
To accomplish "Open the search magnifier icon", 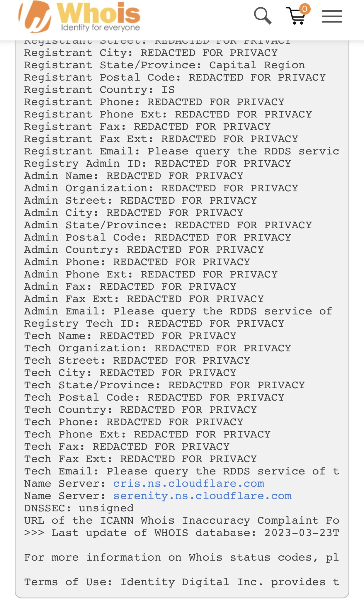I will 262,16.
